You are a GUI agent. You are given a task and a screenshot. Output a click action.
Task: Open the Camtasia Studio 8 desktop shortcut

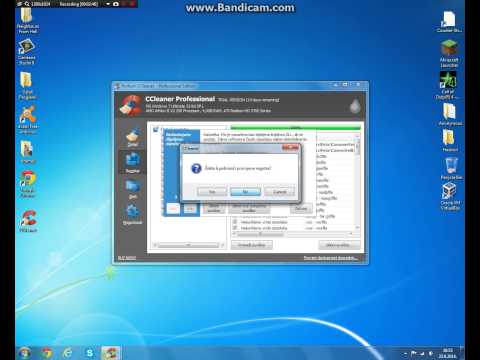pos(26,52)
